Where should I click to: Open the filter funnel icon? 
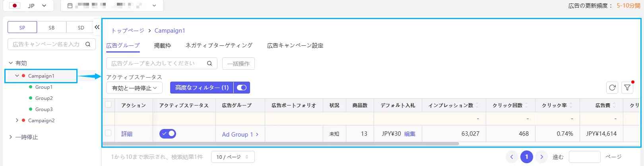pyautogui.click(x=627, y=88)
